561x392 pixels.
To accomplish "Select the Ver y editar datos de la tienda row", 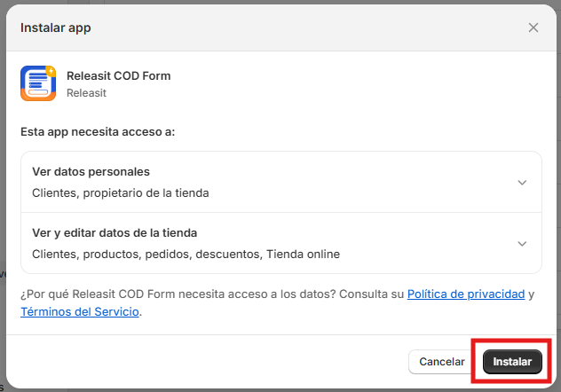I will point(281,243).
